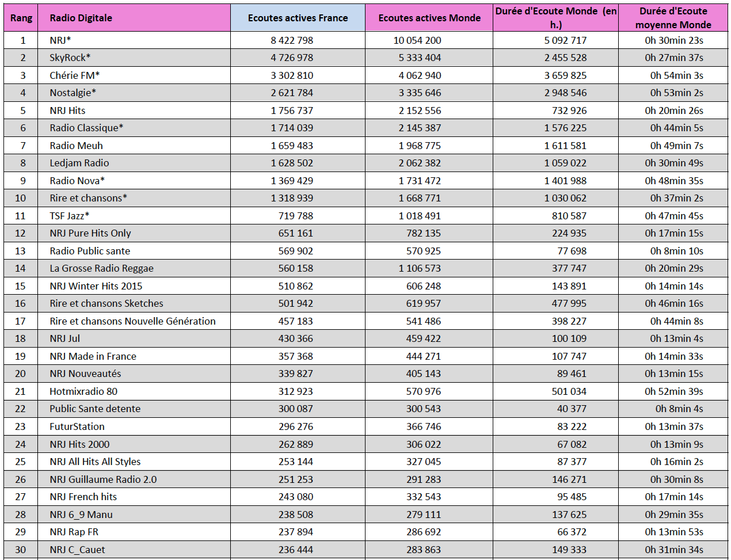Click the "NRJ C_Cauet" station cell
Image resolution: width=731 pixels, height=560 pixels.
[x=77, y=550]
